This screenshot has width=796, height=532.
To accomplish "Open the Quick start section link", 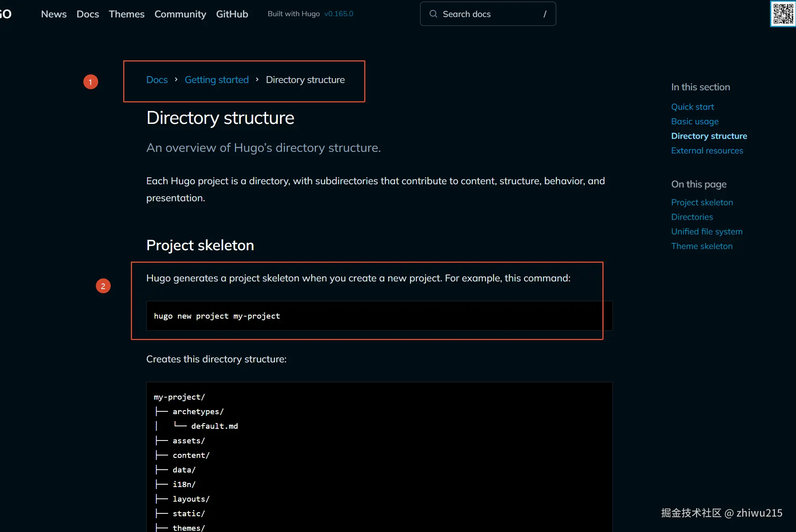I will 693,107.
